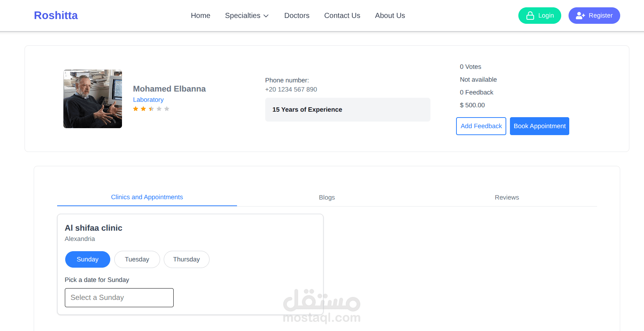Go to the Home page

click(x=200, y=15)
